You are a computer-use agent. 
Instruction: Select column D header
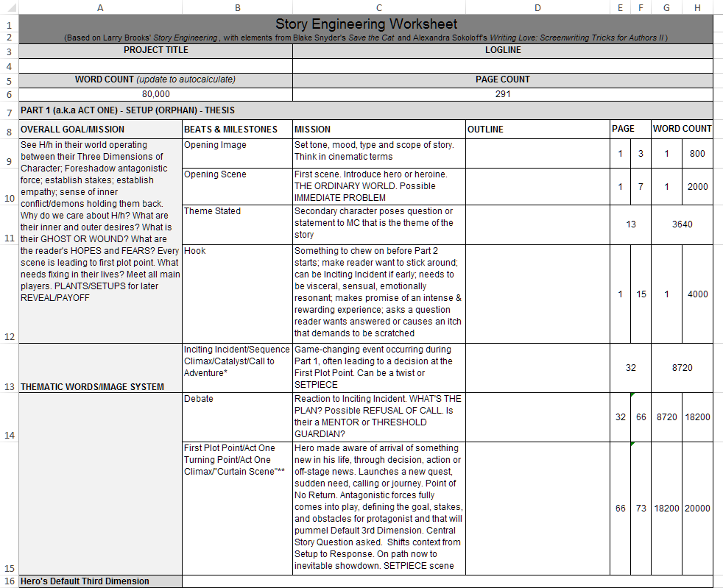(537, 7)
